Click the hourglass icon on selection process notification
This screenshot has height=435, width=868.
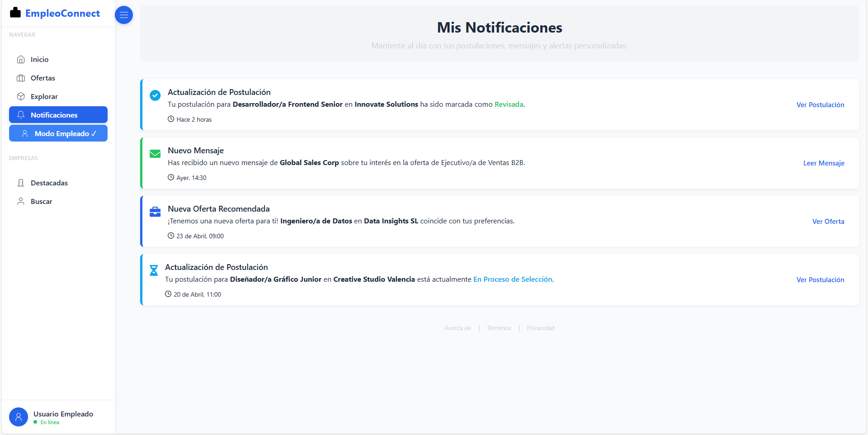(x=154, y=270)
